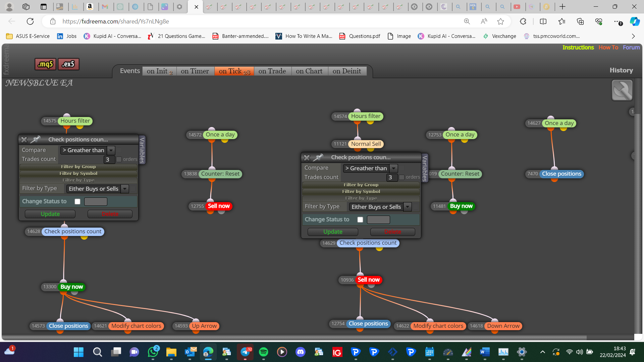Add this page to favorites
644x362 pixels.
click(500, 21)
